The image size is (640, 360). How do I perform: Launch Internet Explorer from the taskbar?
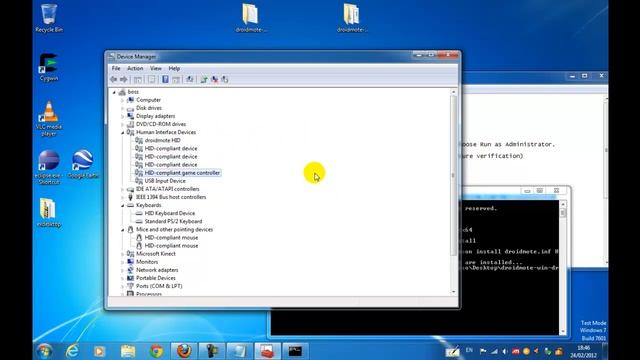point(72,351)
